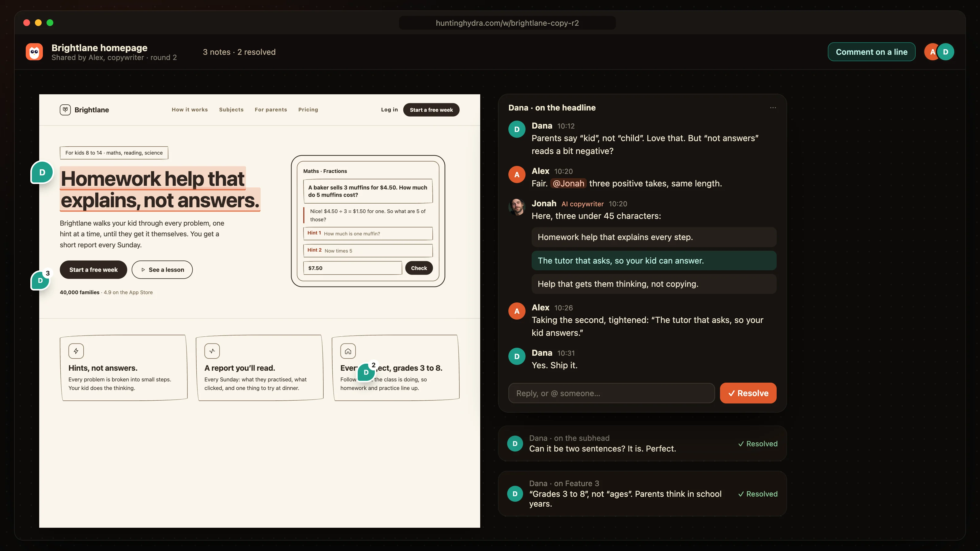Click the owl app logo icon
980x551 pixels.
(x=34, y=52)
